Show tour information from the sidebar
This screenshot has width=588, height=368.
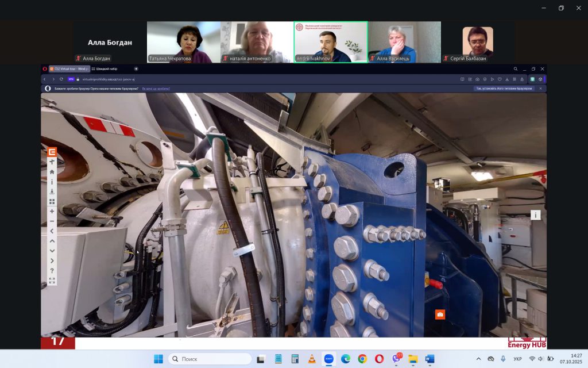click(x=52, y=182)
